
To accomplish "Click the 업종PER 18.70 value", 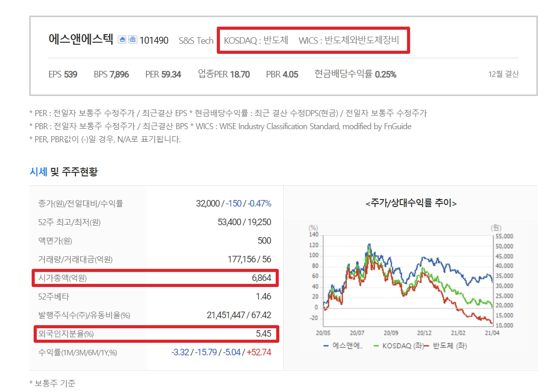I will (x=224, y=74).
